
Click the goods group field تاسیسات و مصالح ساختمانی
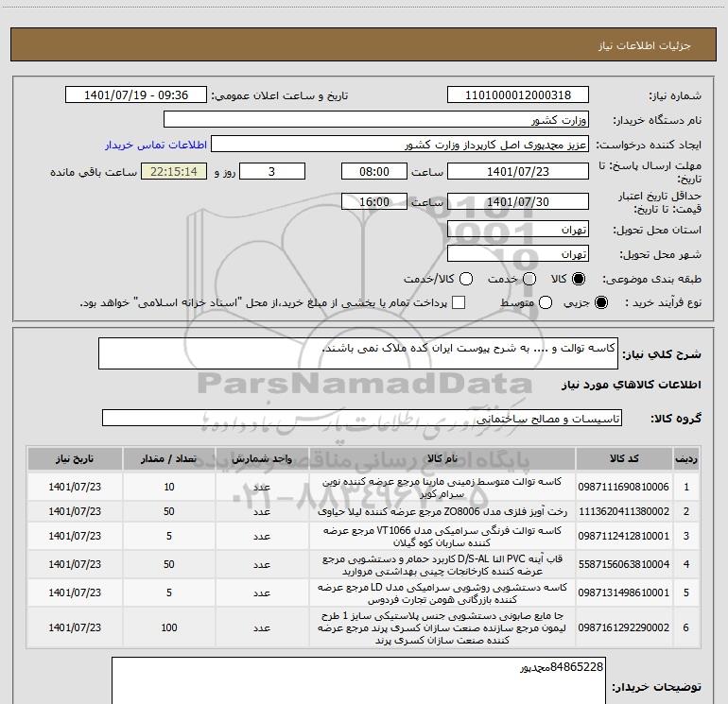[362, 418]
